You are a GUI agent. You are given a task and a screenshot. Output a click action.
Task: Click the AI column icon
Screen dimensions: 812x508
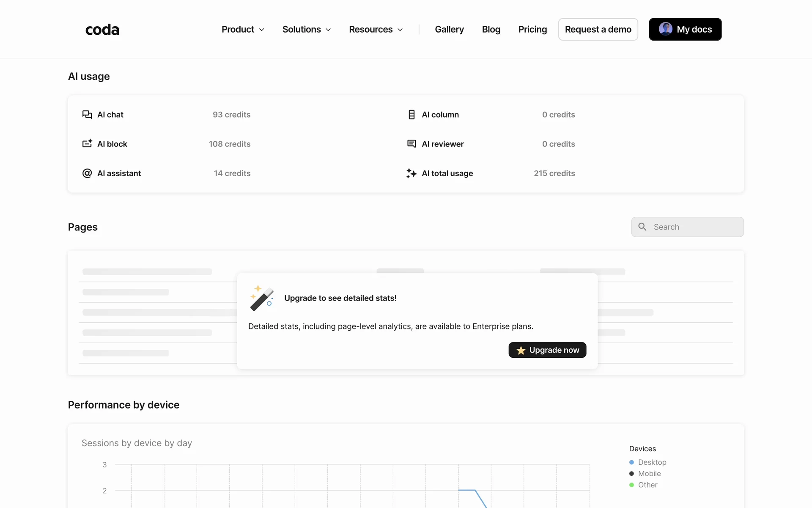point(411,115)
